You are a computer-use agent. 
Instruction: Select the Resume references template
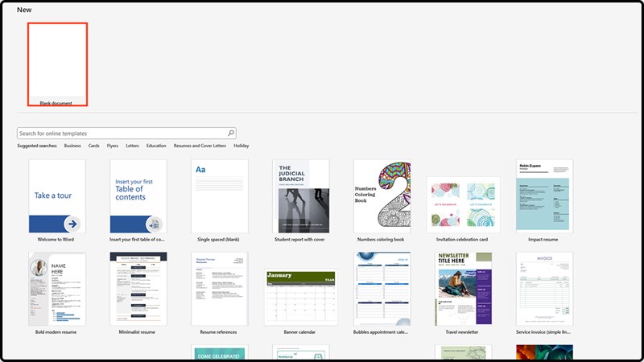[x=220, y=289]
